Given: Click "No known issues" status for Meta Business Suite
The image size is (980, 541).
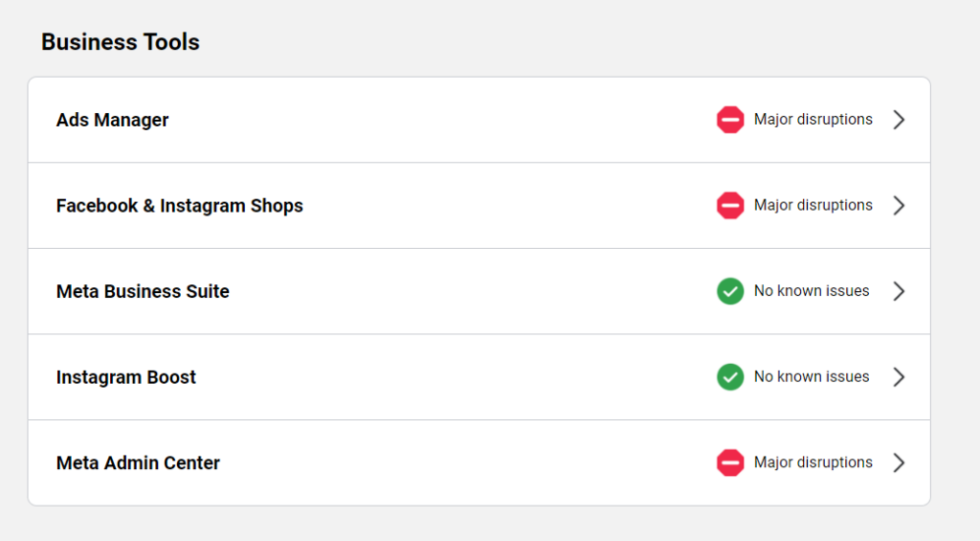Looking at the screenshot, I should coord(812,291).
